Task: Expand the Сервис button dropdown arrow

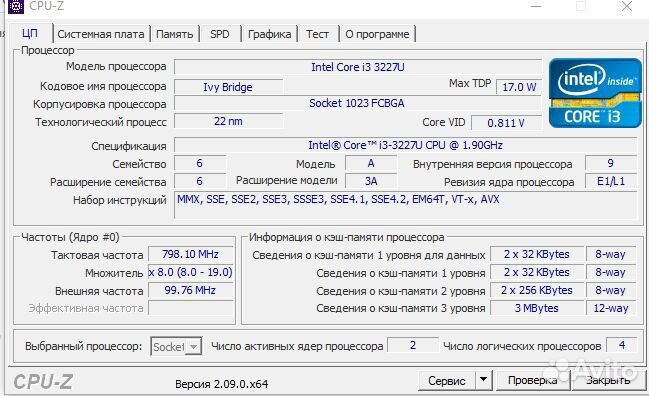Action: [x=483, y=379]
